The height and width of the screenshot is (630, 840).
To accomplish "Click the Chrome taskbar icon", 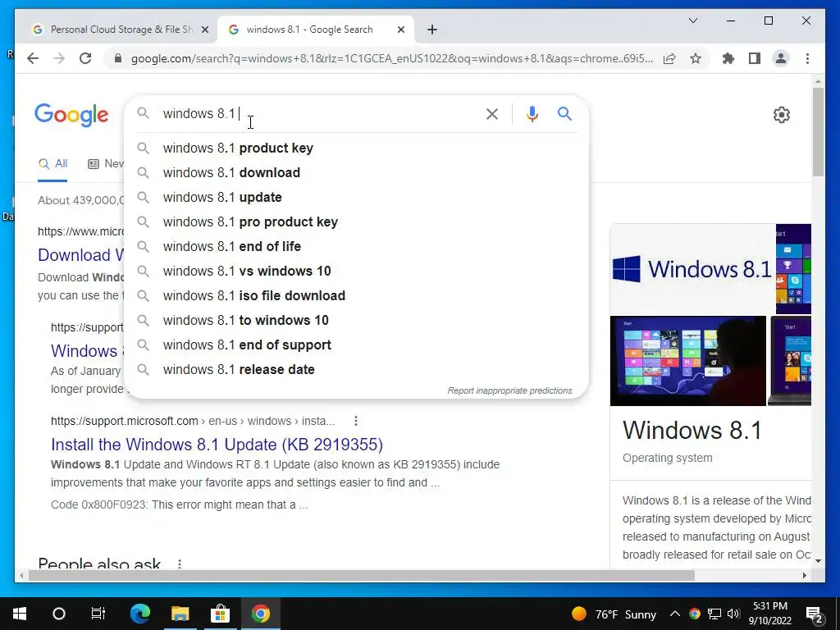I will click(260, 614).
